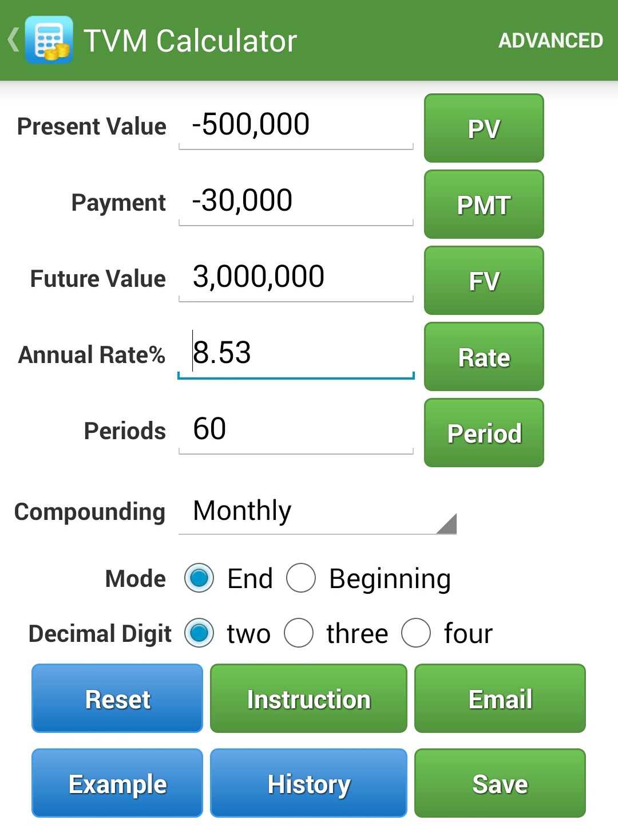Viewport: 618px width, 840px height.
Task: Compute payment using PMT button
Action: point(484,204)
